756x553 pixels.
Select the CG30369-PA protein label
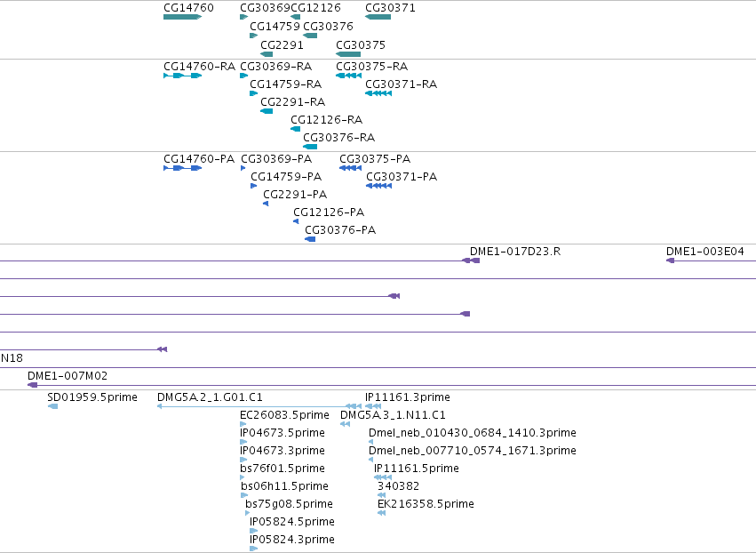(276, 159)
